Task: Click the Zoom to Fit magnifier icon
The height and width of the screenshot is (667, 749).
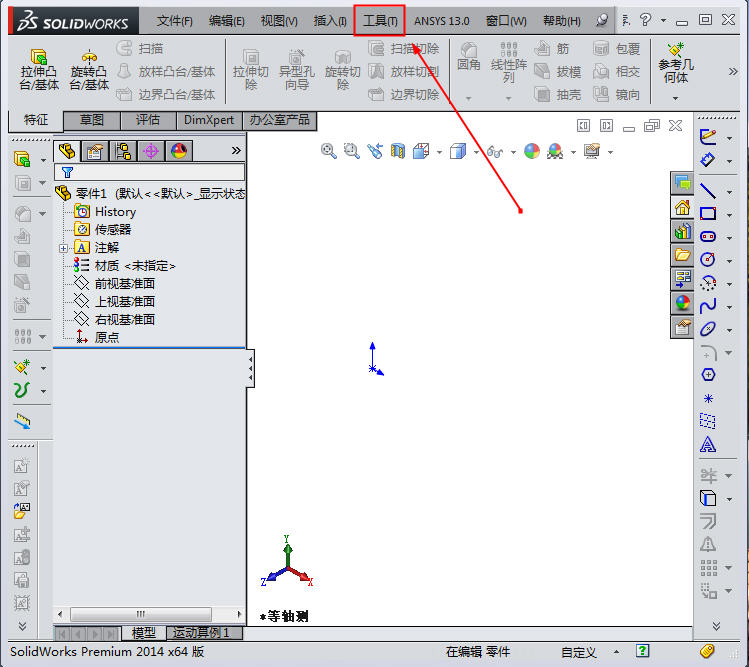Action: click(328, 151)
